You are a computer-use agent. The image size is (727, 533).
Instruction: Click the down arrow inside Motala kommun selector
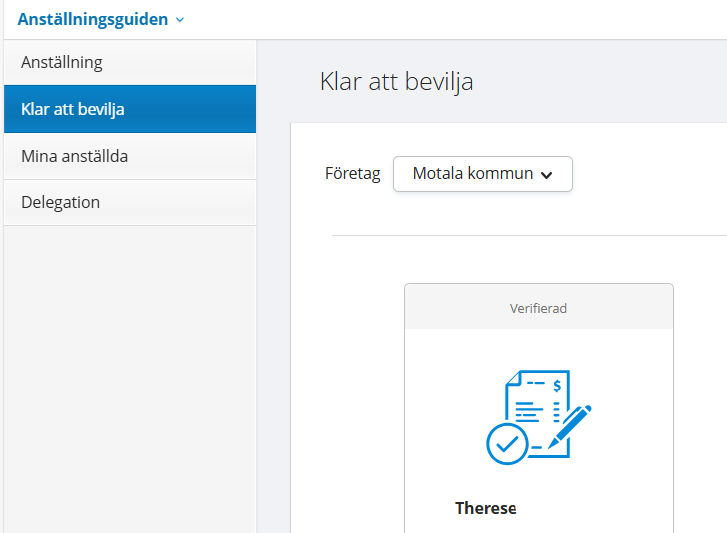[547, 174]
